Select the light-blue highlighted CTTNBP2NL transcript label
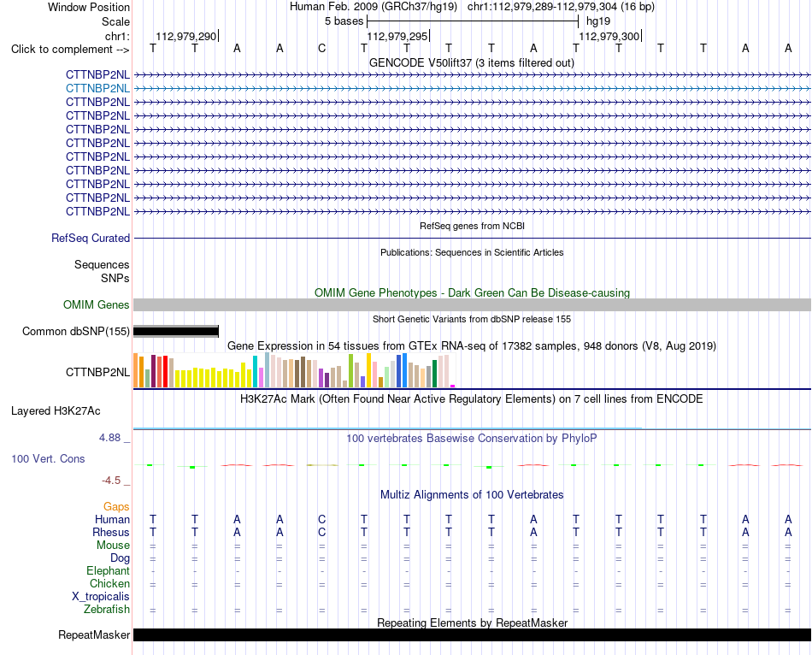This screenshot has width=812, height=655. (x=97, y=88)
